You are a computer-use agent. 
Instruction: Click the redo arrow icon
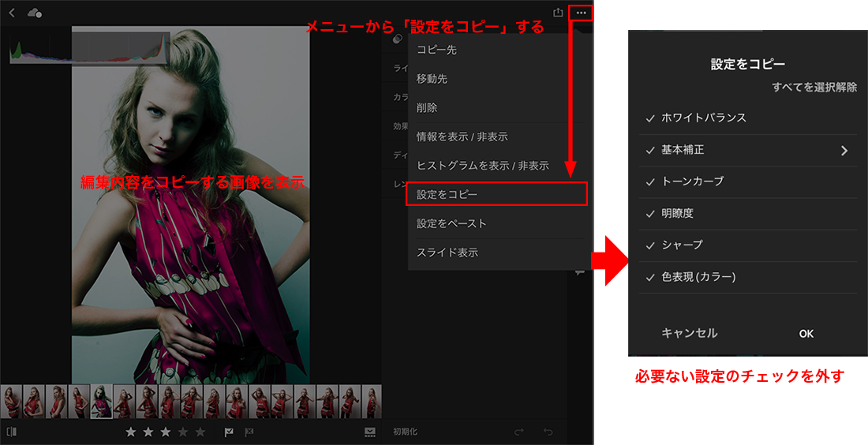coord(518,432)
